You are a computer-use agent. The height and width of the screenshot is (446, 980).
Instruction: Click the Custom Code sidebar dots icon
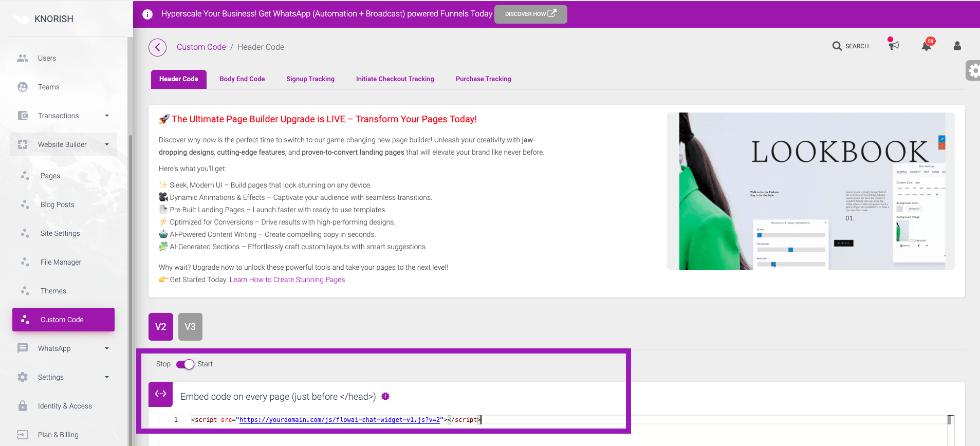[x=25, y=320]
